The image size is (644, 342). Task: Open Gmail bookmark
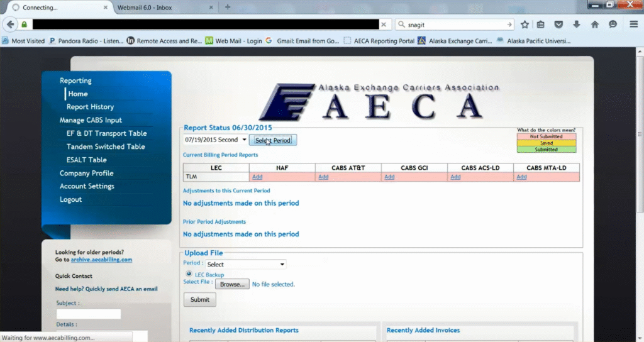point(303,41)
